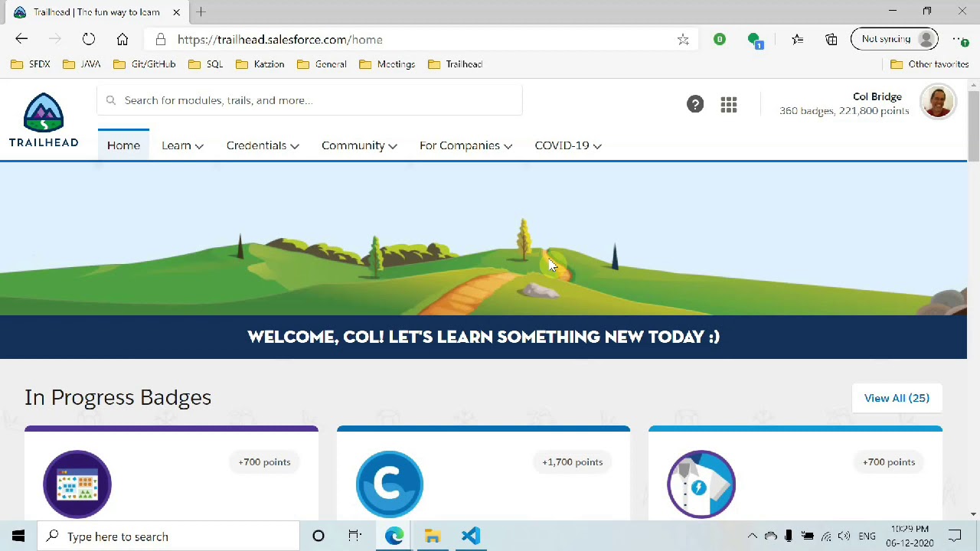980x551 pixels.
Task: Open the app launcher grid icon
Action: click(729, 105)
